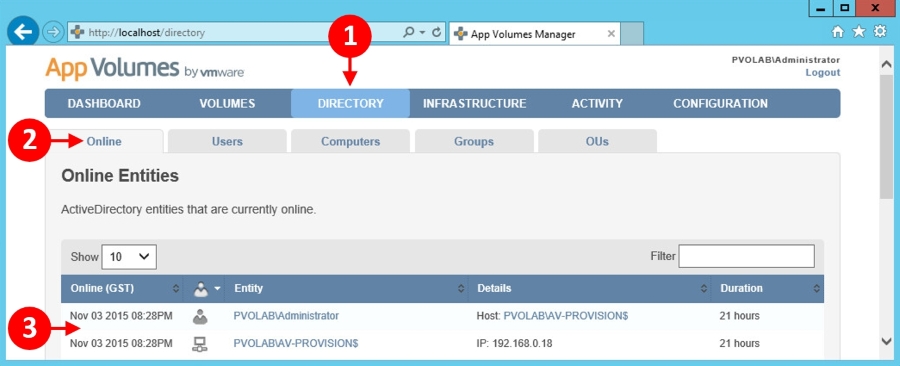The height and width of the screenshot is (366, 900).
Task: Select the 21 hours cell for Administrator
Action: tap(739, 316)
